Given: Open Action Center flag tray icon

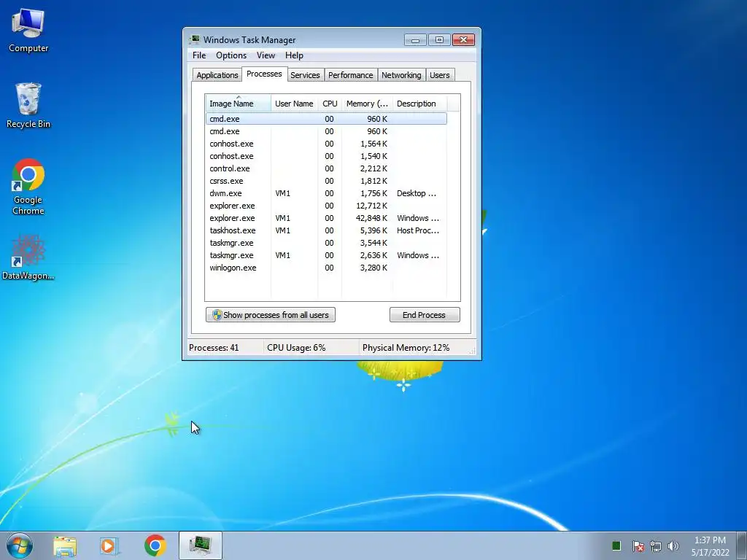Looking at the screenshot, I should pyautogui.click(x=638, y=545).
